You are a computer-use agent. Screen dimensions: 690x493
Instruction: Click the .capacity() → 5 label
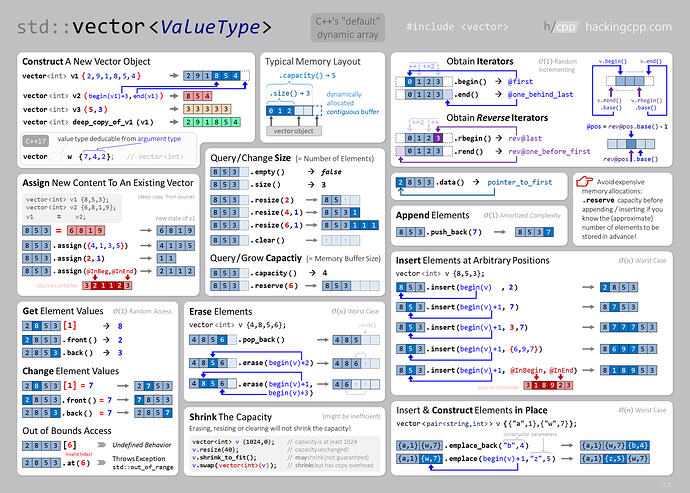(x=307, y=75)
